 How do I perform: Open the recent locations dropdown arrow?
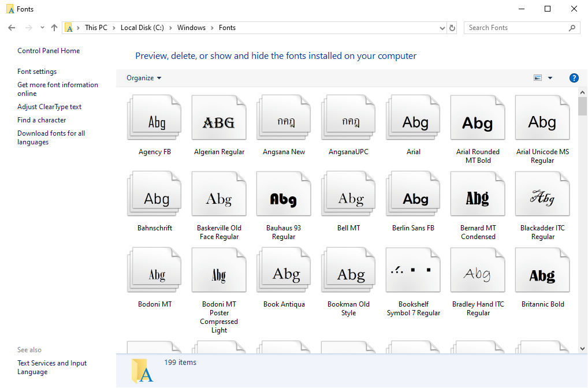42,28
